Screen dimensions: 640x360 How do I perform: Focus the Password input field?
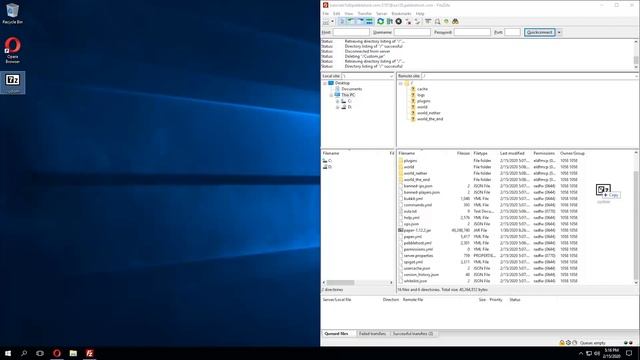pos(472,32)
